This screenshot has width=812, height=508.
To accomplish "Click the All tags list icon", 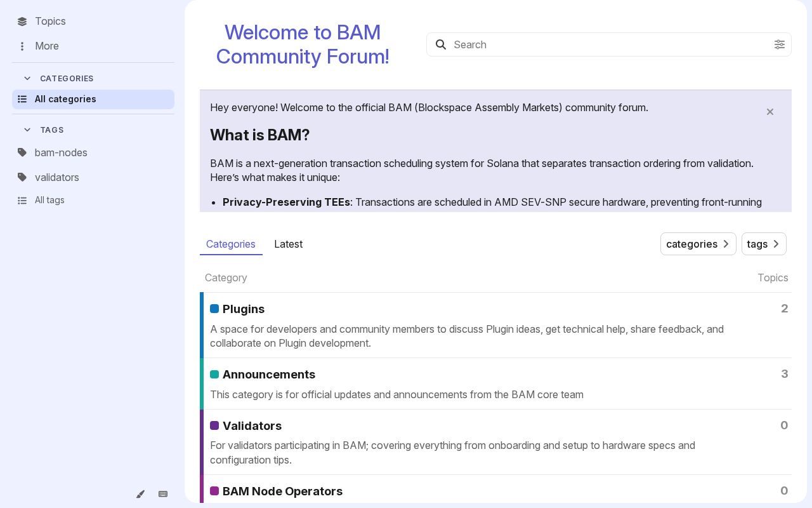I will (22, 201).
